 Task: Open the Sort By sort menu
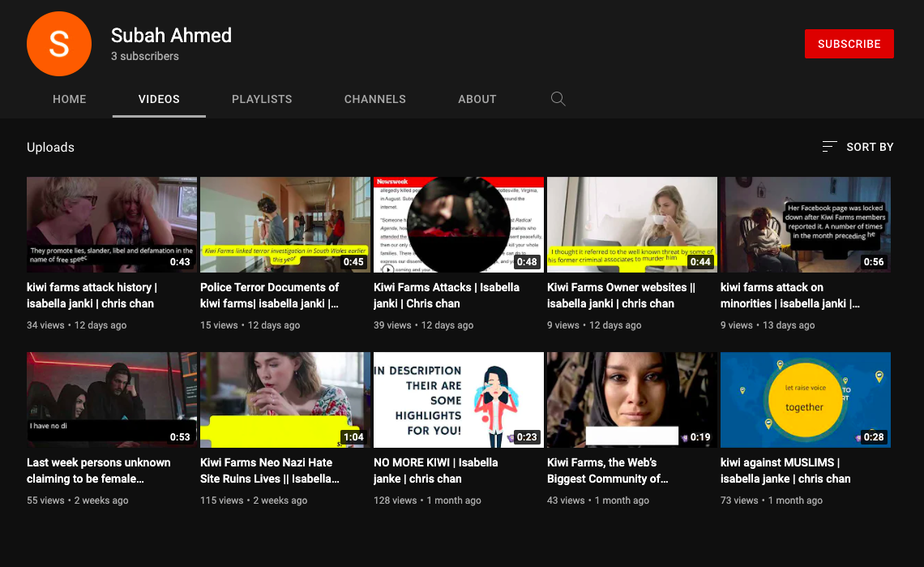(x=858, y=147)
